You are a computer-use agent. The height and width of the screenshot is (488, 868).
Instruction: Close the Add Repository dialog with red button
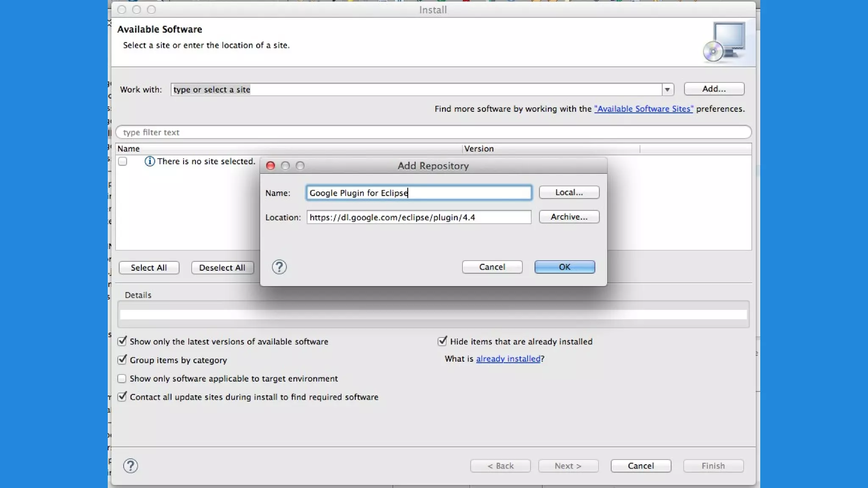coord(270,166)
